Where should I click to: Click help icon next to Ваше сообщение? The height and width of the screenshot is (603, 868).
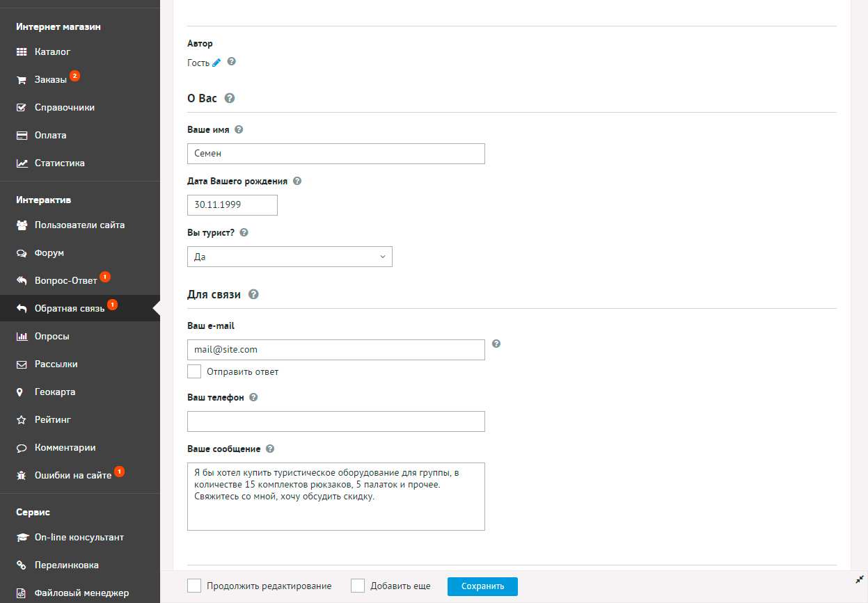(270, 449)
